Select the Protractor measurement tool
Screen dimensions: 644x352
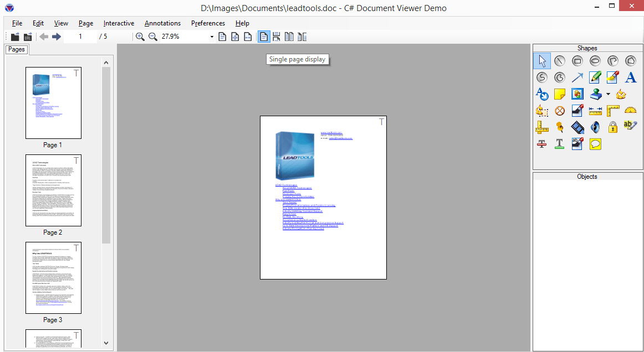(x=630, y=110)
